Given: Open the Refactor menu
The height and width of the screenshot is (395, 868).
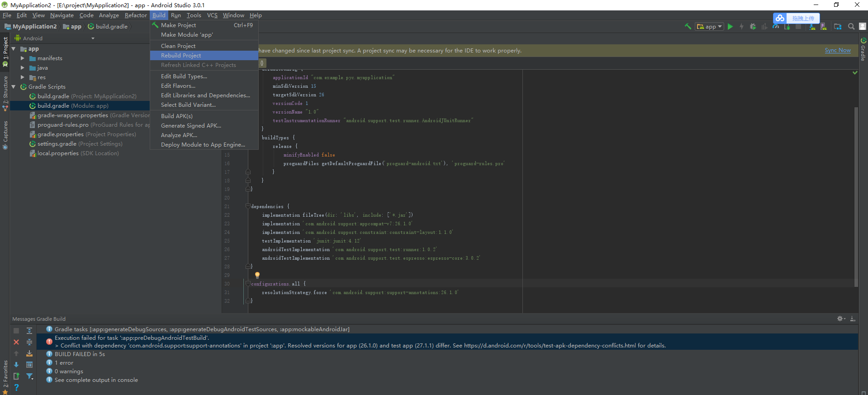Looking at the screenshot, I should point(136,15).
